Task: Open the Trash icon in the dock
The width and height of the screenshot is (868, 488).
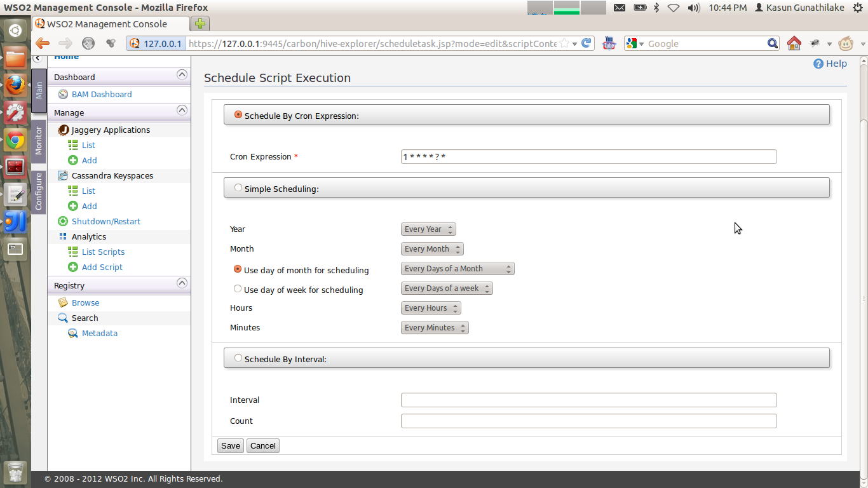Action: [15, 473]
